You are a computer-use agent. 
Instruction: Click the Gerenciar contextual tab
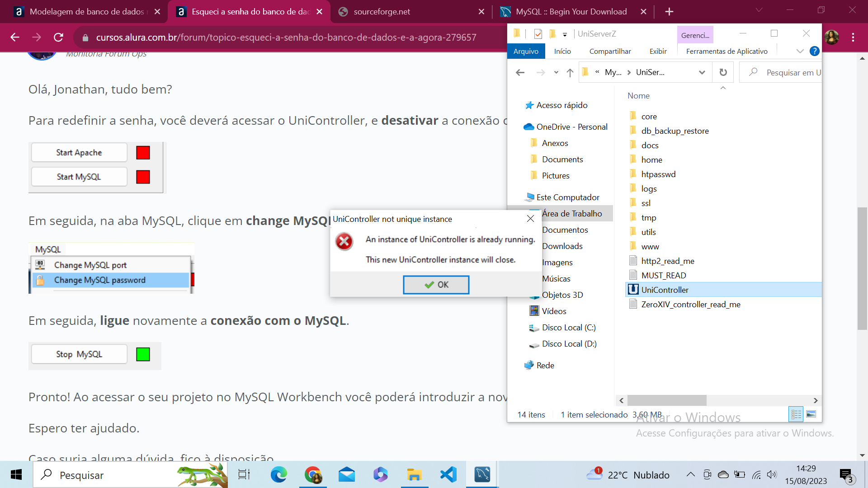(695, 35)
